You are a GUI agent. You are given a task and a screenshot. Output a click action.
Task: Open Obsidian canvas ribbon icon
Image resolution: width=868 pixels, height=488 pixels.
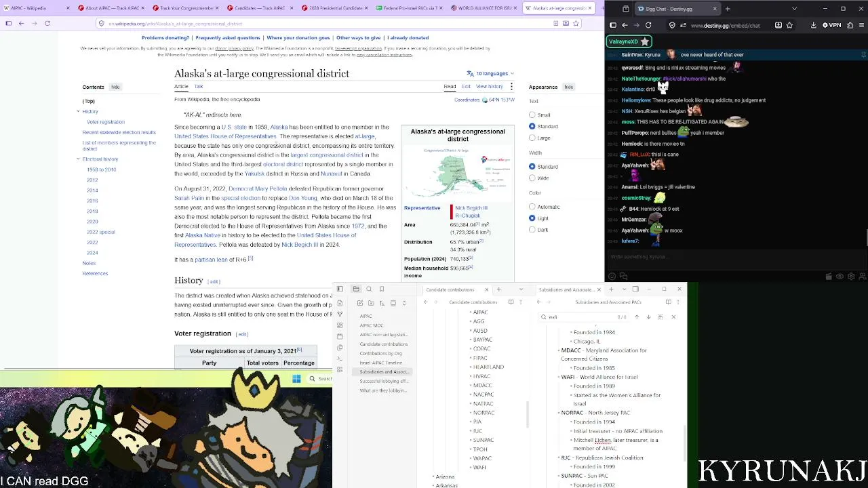point(340,325)
